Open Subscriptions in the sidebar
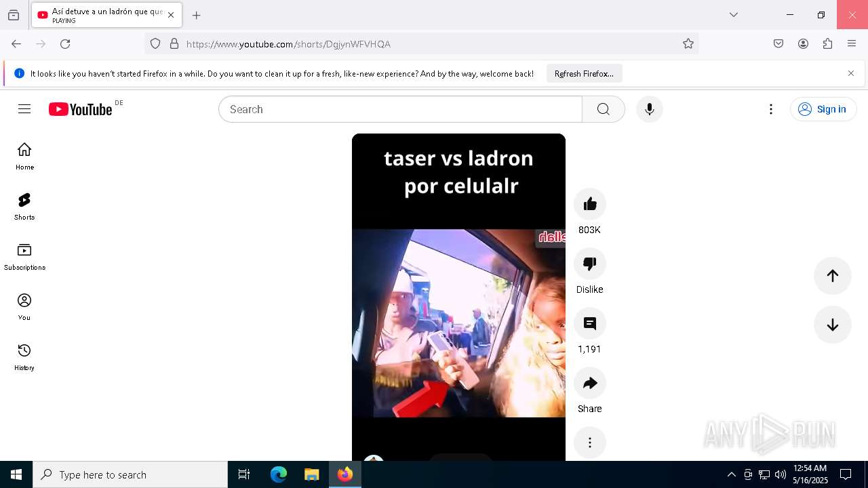This screenshot has width=868, height=488. click(24, 256)
